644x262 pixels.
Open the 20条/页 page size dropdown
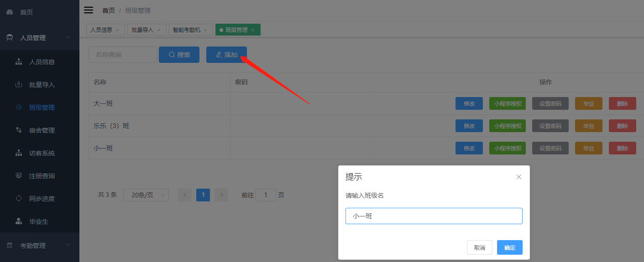point(146,195)
